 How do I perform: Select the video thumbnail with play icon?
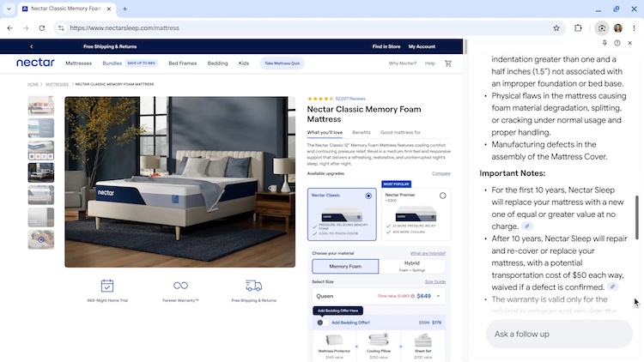(x=40, y=239)
